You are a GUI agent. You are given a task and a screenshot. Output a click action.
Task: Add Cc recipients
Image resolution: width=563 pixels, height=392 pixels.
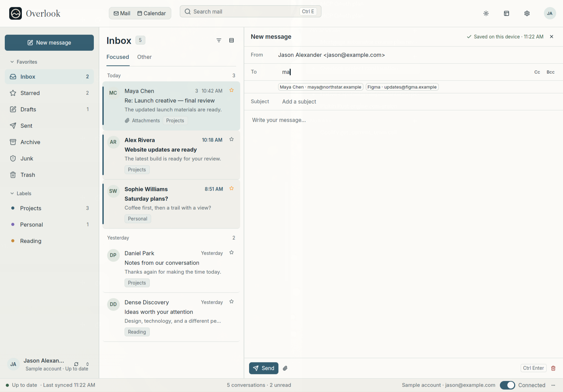[x=537, y=72]
